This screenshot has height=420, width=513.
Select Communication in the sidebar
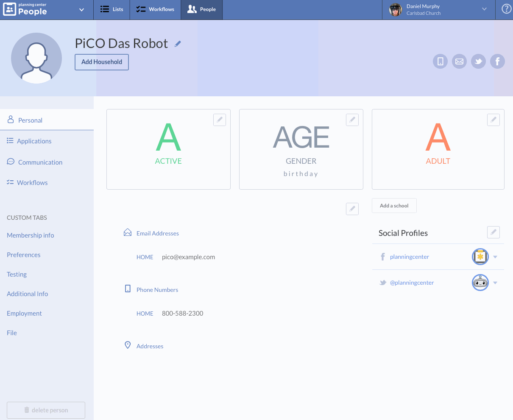tap(40, 162)
